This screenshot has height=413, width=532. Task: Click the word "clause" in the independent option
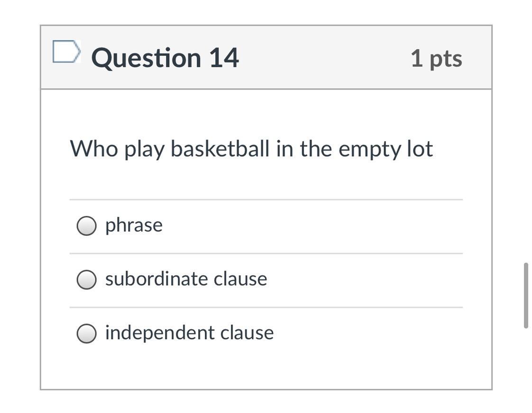[x=247, y=332]
